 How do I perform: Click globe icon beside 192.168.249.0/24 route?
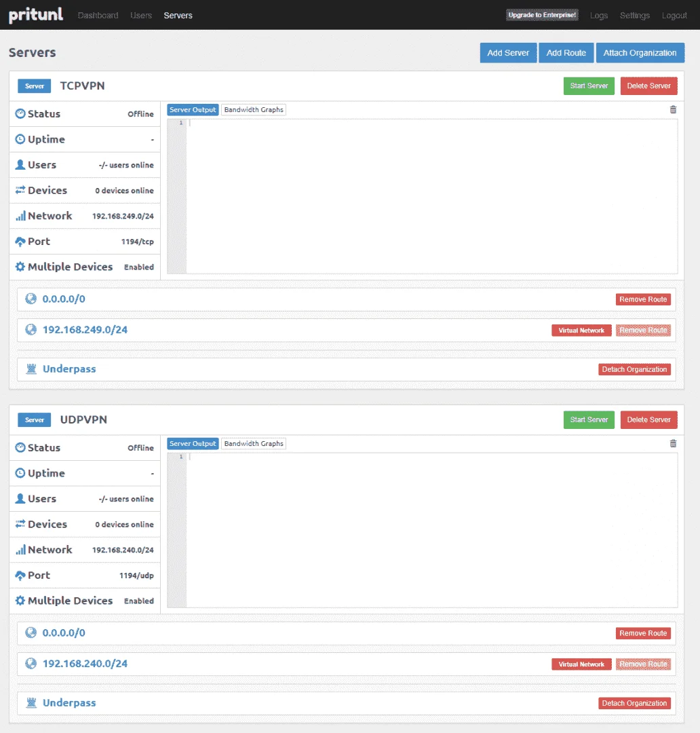(31, 330)
